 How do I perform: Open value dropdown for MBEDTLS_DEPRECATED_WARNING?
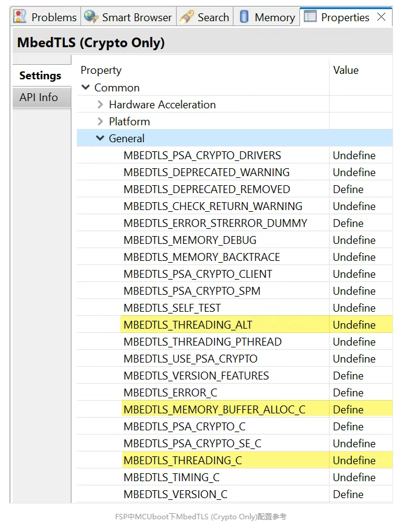(x=354, y=172)
